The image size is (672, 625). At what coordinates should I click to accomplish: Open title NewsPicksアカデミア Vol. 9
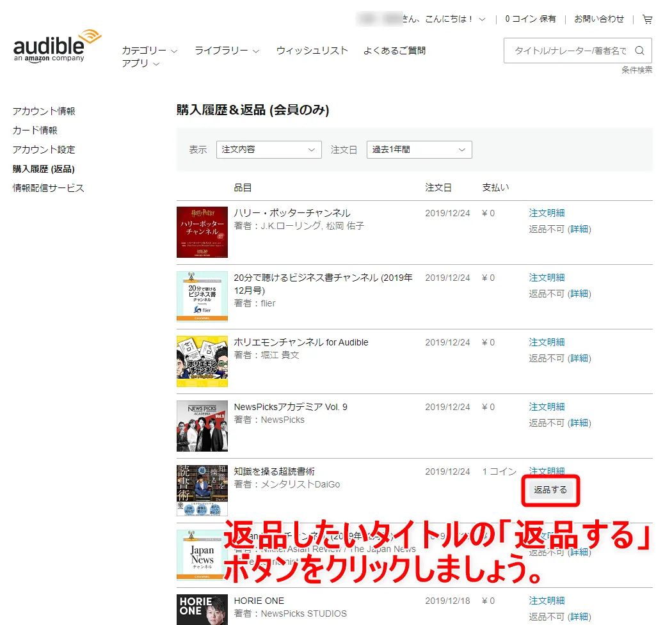(x=291, y=407)
